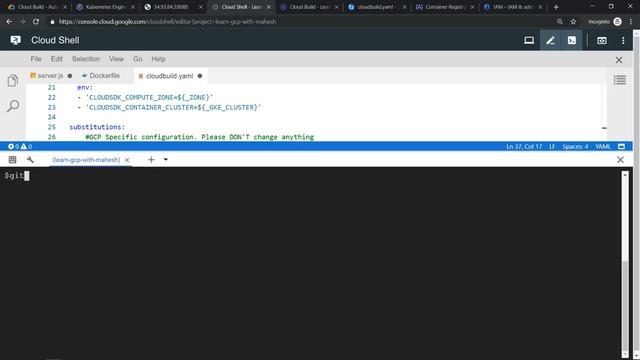Open the Cloud Shell terminal settings wrench
Image resolution: width=640 pixels, height=360 pixels.
[x=30, y=160]
